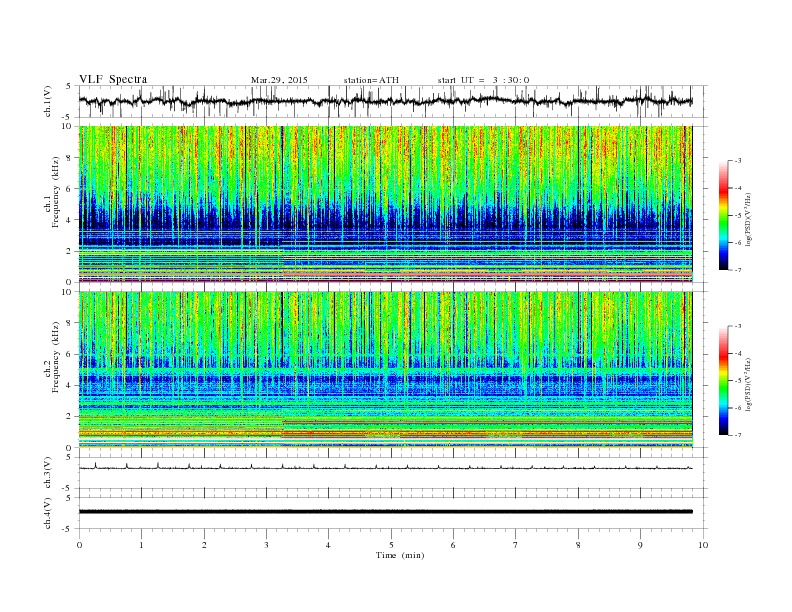Click time axis tick label "4" at bottom

pyautogui.click(x=329, y=545)
